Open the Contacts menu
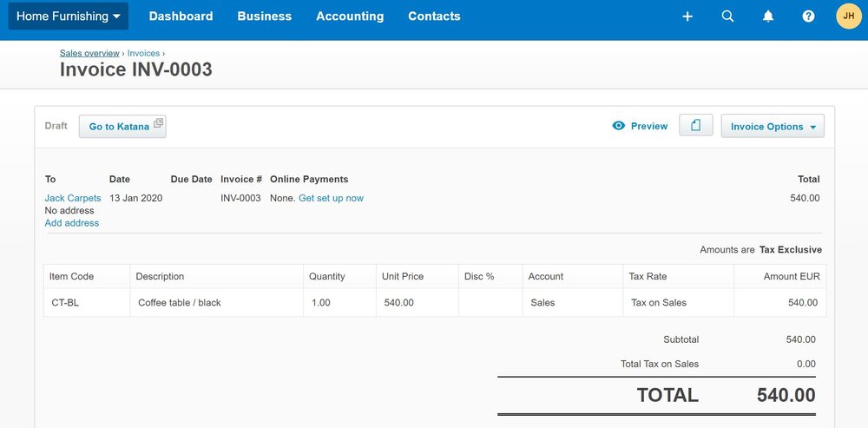The width and height of the screenshot is (868, 428). (434, 16)
